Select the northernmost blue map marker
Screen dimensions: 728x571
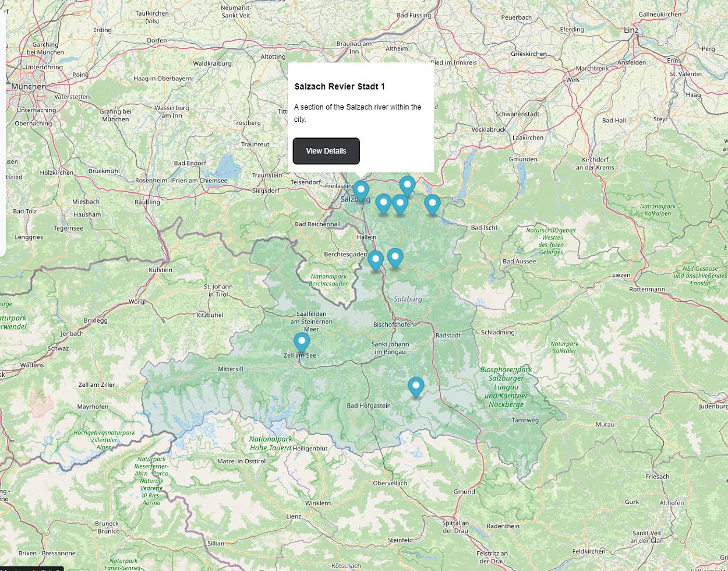click(x=407, y=185)
